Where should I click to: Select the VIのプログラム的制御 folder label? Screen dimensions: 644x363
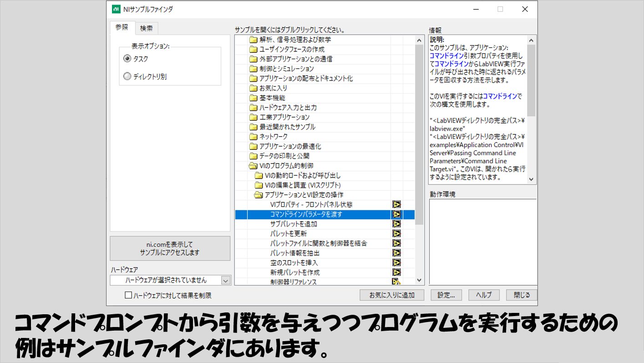[286, 166]
